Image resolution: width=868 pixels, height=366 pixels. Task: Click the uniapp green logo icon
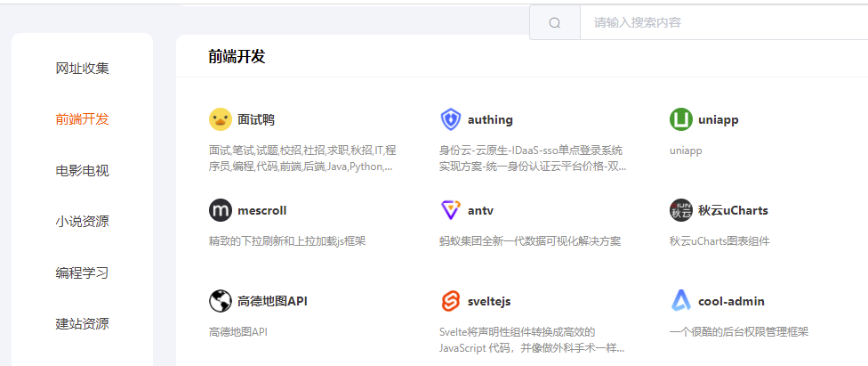point(681,119)
